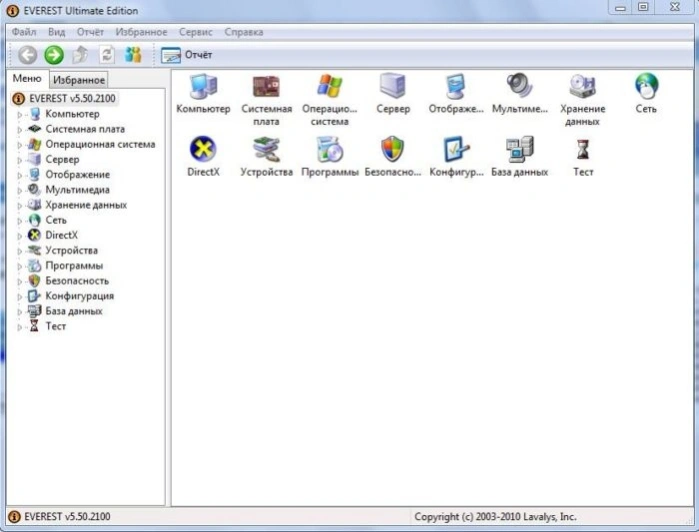Select Сервер label in the tree
The width and height of the screenshot is (699, 532).
[62, 160]
